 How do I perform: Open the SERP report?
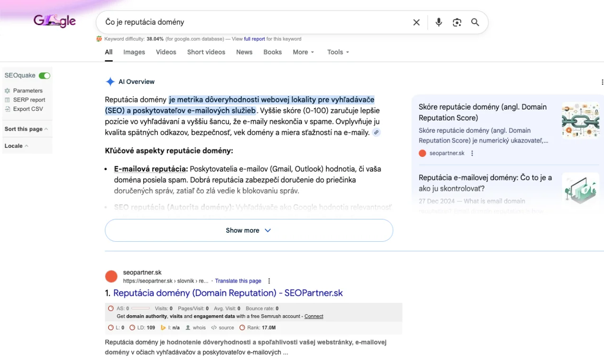point(29,100)
